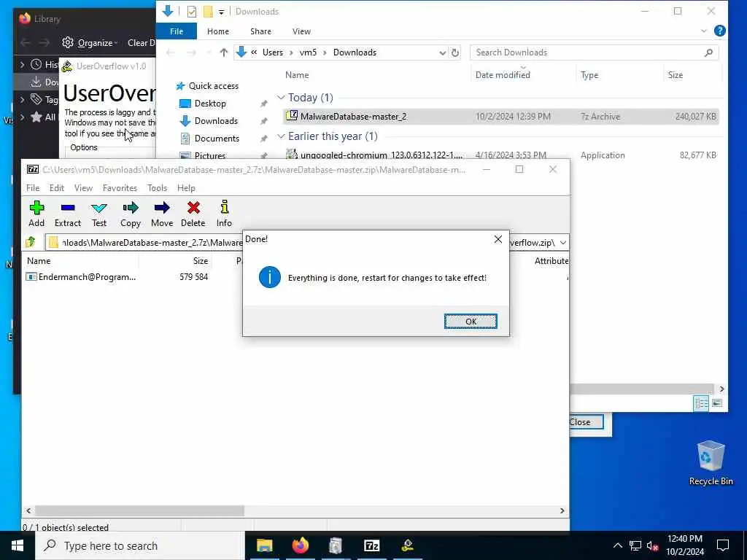Image resolution: width=747 pixels, height=560 pixels.
Task: Open the 7-Zip Edit menu
Action: click(57, 188)
